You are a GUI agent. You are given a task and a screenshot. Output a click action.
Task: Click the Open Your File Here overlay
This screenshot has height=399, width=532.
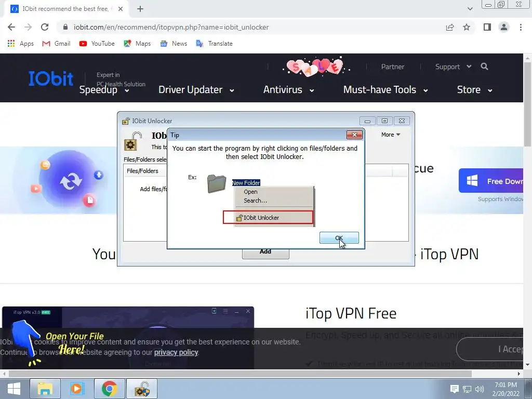[58, 343]
